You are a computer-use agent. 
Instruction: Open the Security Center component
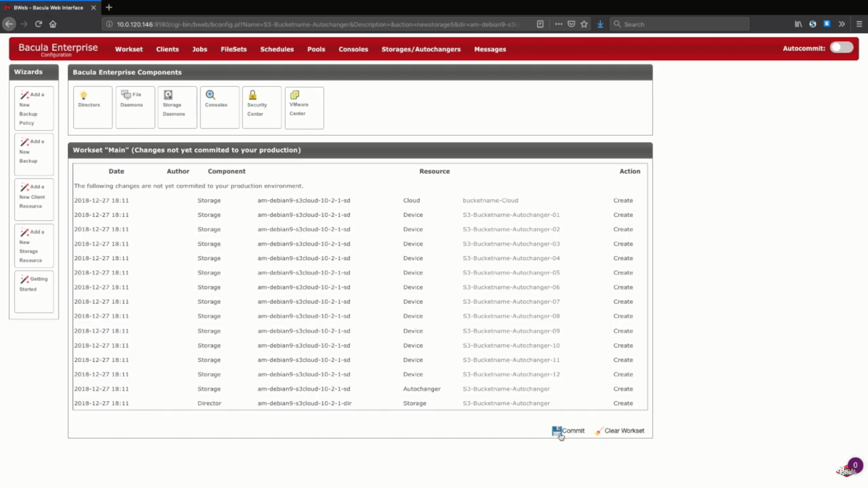262,107
